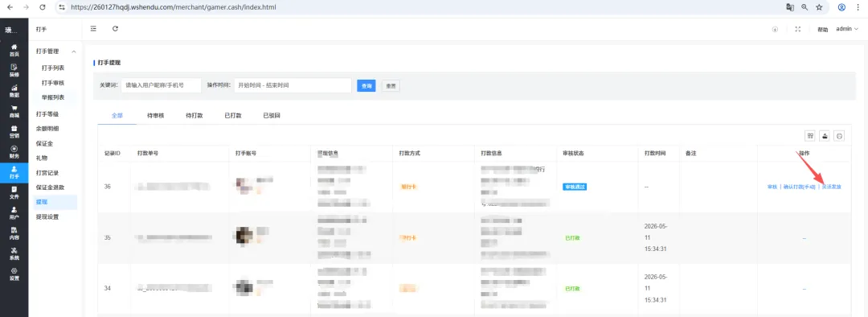Open browser zoom magnifier icon
Image resolution: width=868 pixels, height=317 pixels.
(x=805, y=7)
